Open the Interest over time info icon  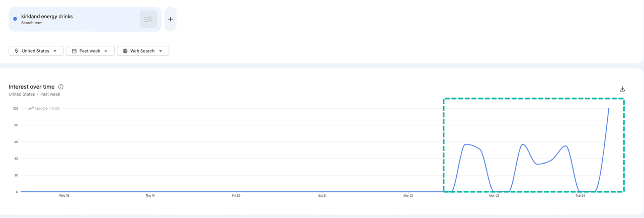tap(61, 87)
